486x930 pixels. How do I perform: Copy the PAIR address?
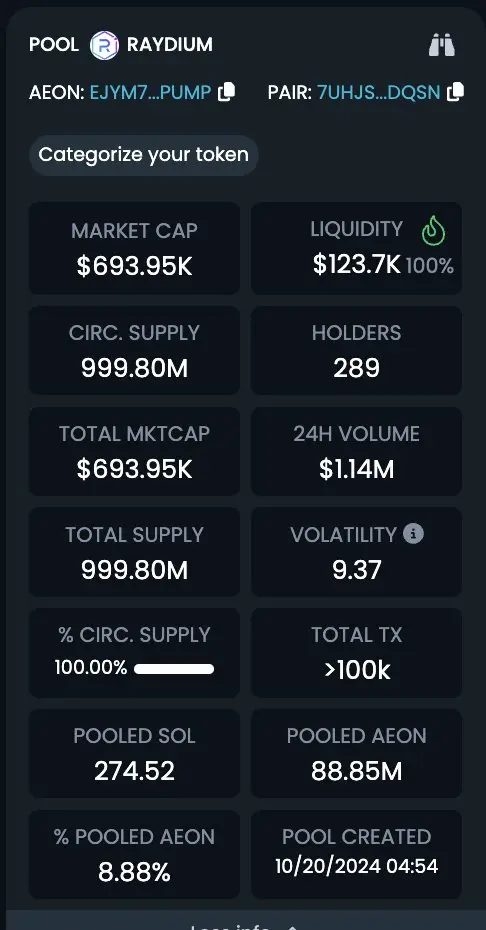click(455, 92)
